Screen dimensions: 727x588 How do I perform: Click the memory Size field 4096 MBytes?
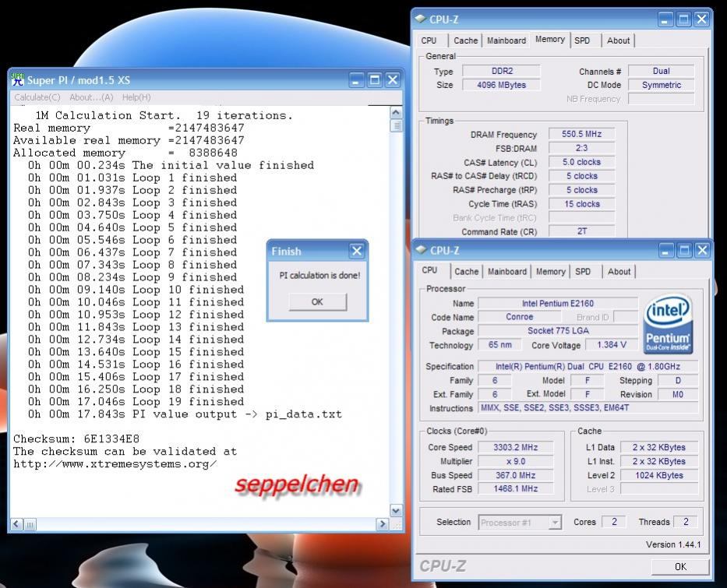(x=502, y=85)
